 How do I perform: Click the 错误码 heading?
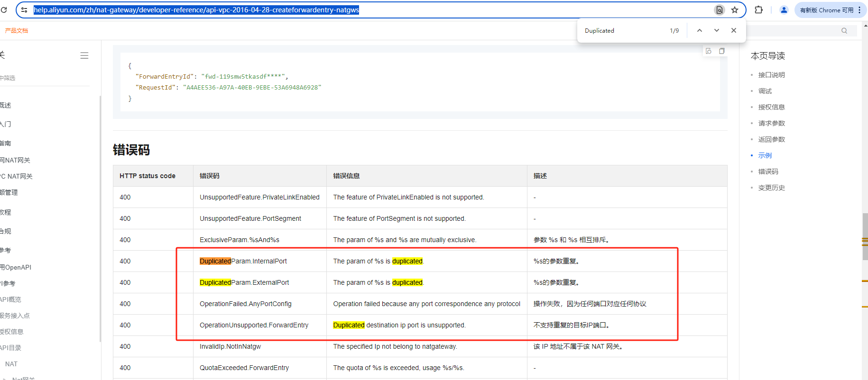(131, 150)
